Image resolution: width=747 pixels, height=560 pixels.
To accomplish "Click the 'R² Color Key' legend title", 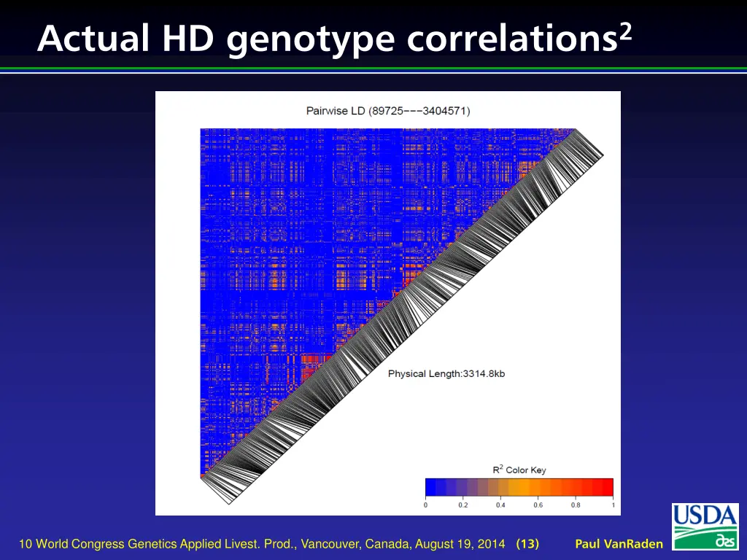I will 519,470.
